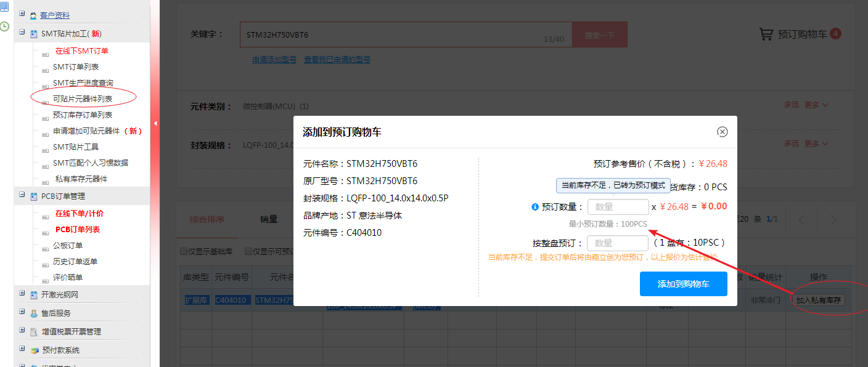Viewport: 868px width, 367px height.
Task: Open 可贴片元器件列表 in the sidebar
Action: 83,99
